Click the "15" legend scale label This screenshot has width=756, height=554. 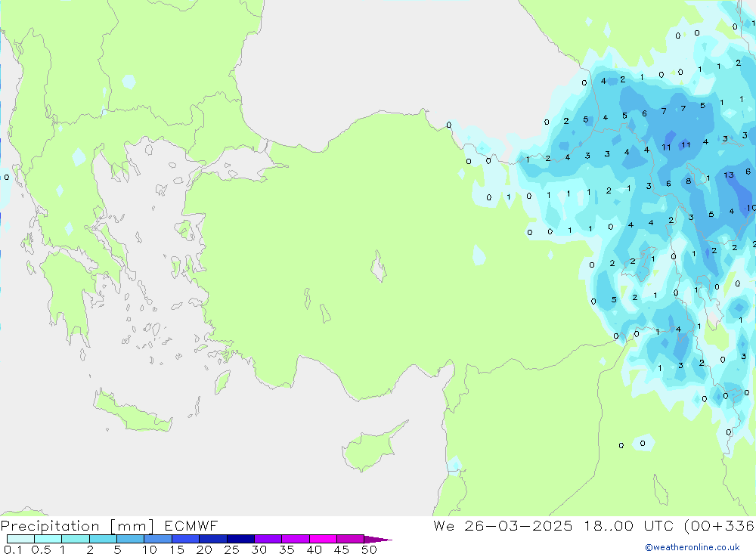177,549
